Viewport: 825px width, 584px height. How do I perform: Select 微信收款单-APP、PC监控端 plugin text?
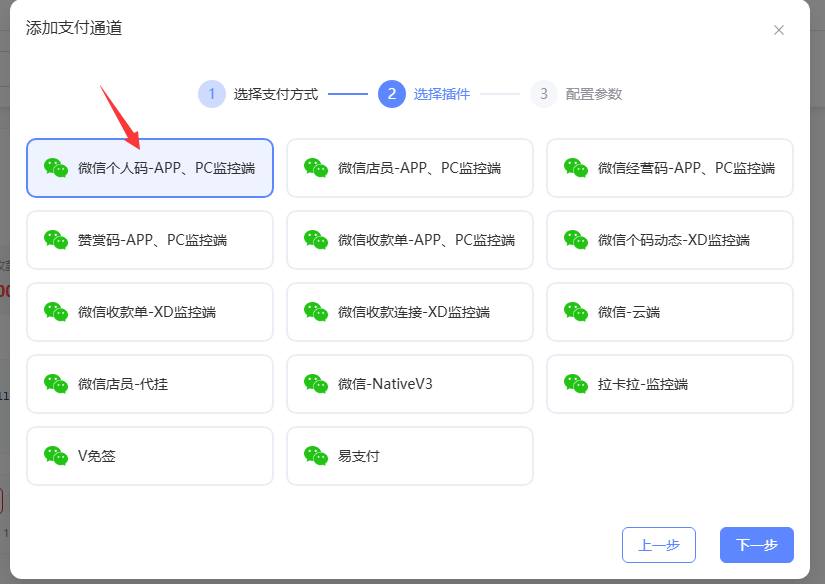[x=426, y=240]
